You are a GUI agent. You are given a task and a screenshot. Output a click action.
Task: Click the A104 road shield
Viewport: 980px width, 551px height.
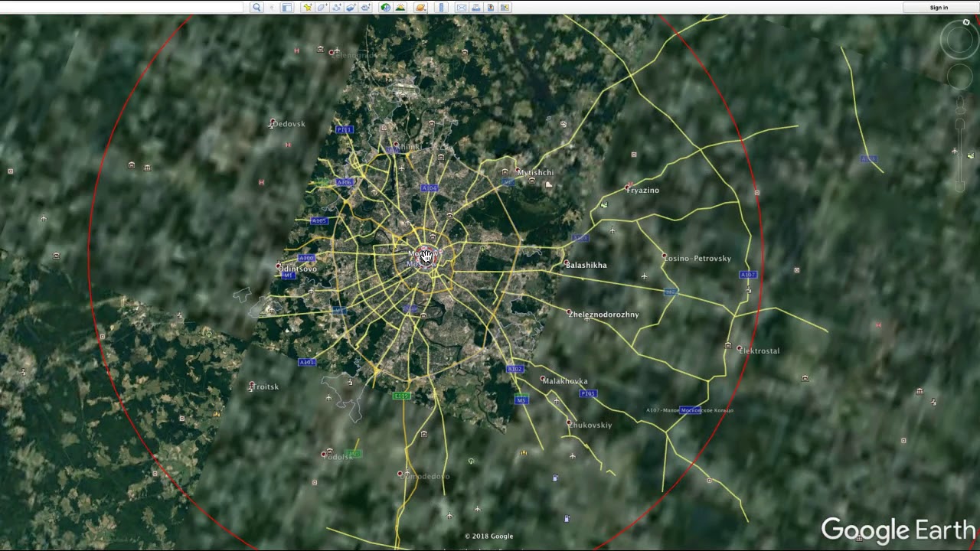(430, 187)
